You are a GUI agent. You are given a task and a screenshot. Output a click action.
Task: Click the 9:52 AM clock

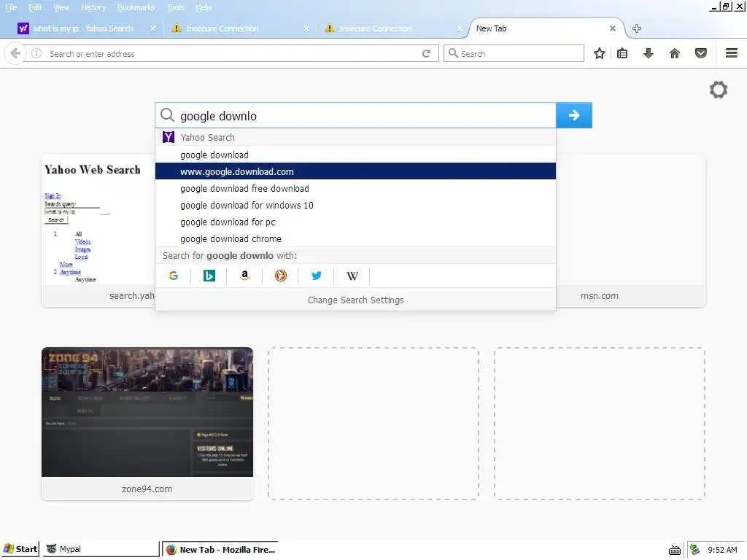tap(722, 550)
